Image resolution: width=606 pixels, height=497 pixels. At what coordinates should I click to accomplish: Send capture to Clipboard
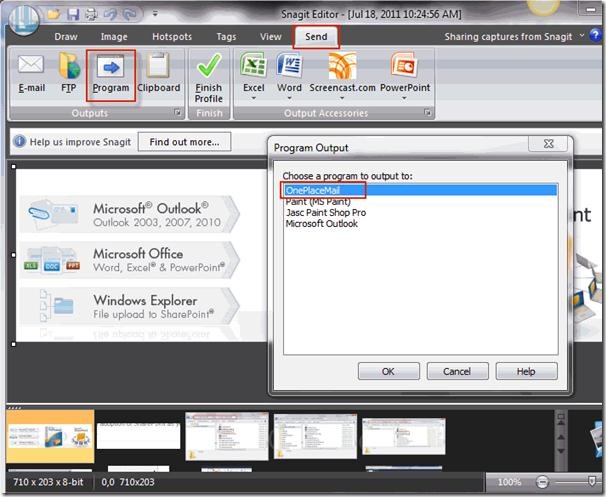pyautogui.click(x=158, y=74)
